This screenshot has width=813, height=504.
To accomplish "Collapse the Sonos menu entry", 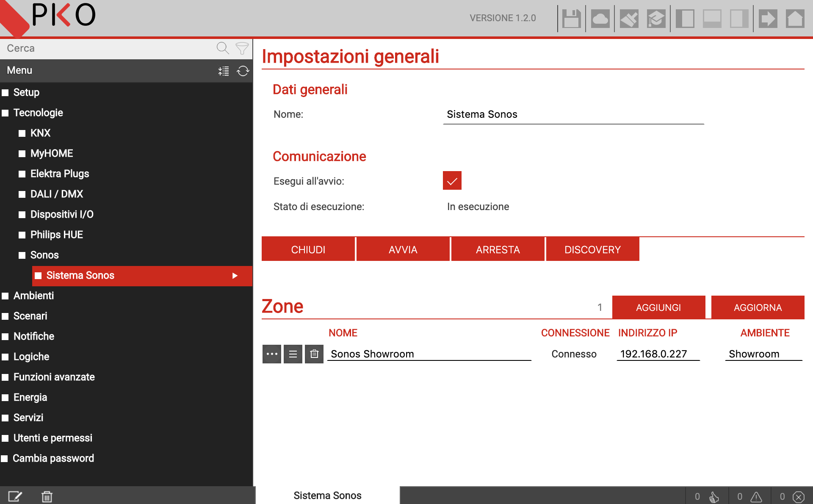I will click(x=44, y=255).
